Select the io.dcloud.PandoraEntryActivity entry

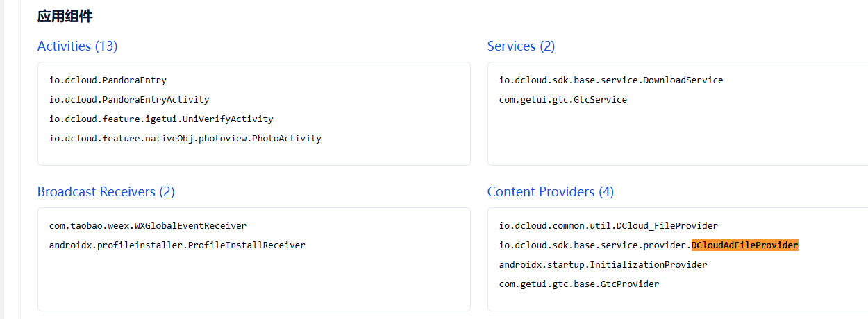pyautogui.click(x=128, y=100)
